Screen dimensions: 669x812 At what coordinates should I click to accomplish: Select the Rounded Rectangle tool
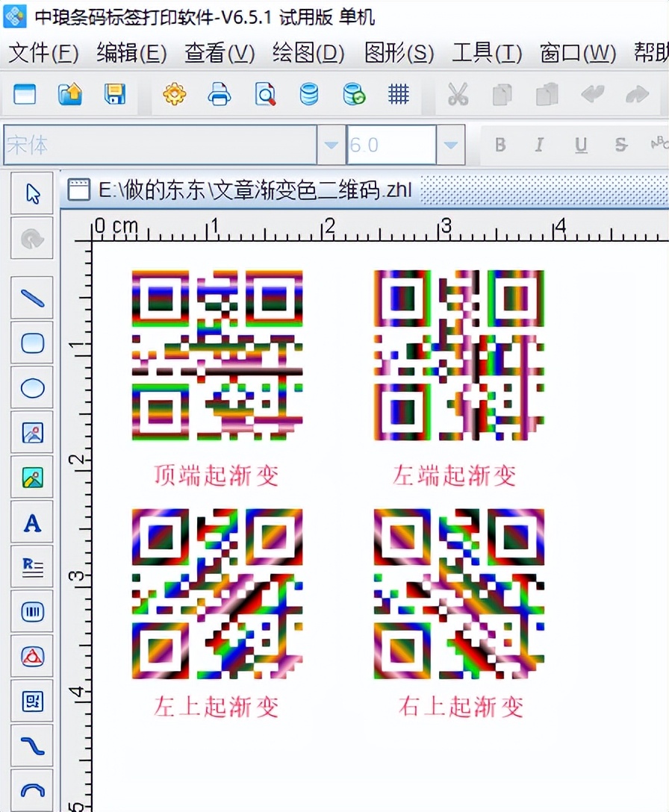[32, 343]
